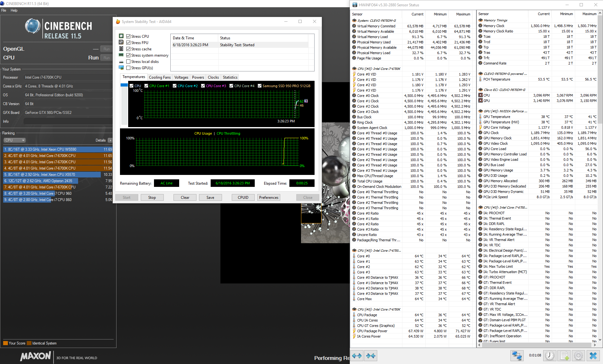Viewport: 603px width, 364px height.
Task: Click the Stress CPU chip icon
Action: click(121, 36)
